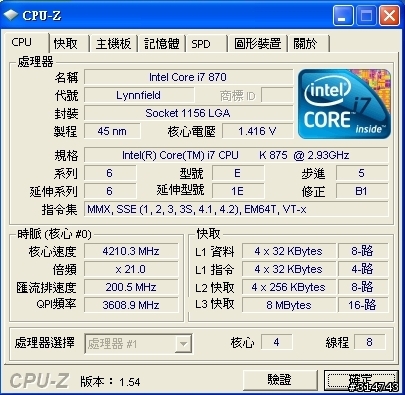Click the 確定 button
The image size is (405, 395).
click(361, 380)
